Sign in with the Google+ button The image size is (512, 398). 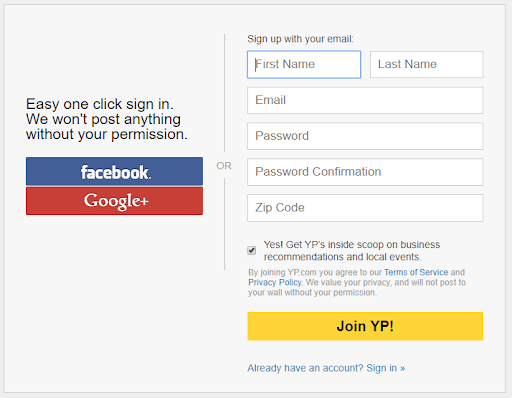(x=114, y=201)
